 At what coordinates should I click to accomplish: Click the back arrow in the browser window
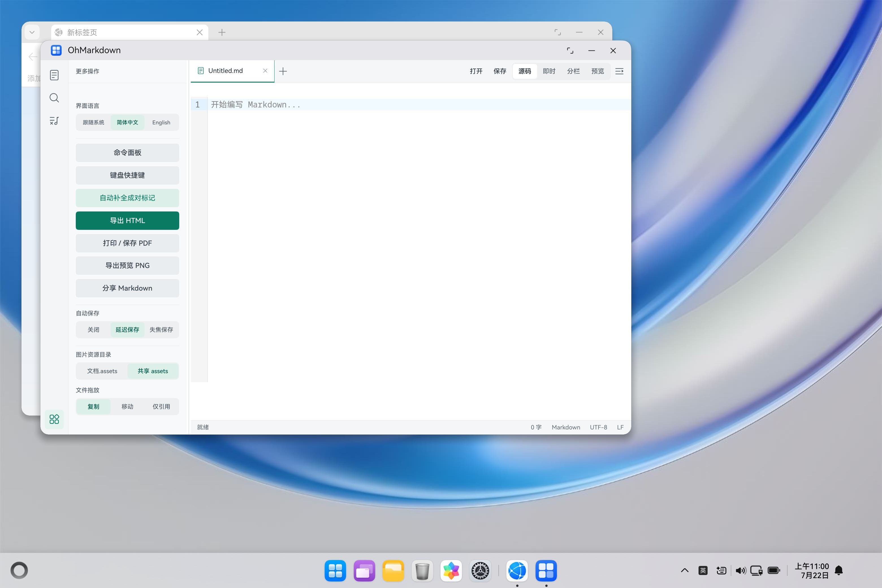(x=33, y=57)
